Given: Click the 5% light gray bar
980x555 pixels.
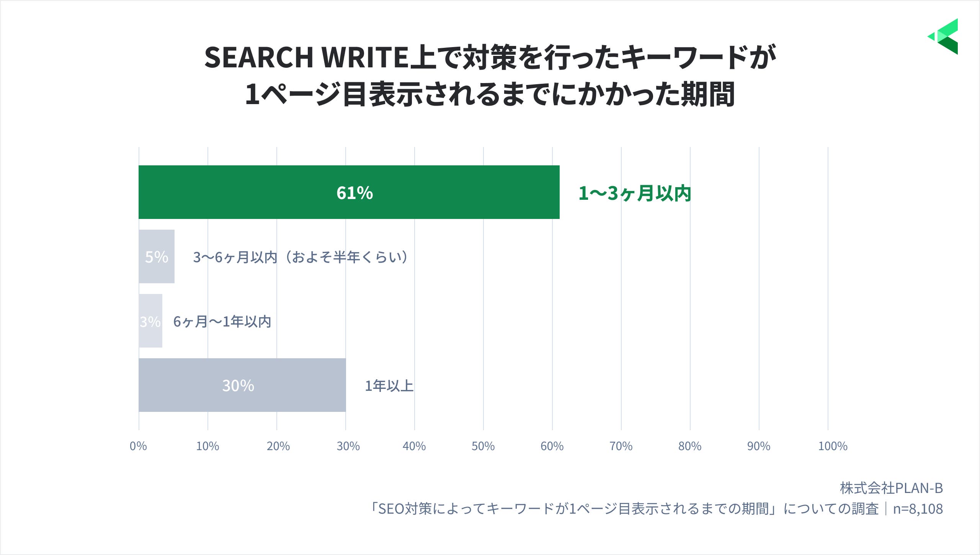Looking at the screenshot, I should click(157, 256).
